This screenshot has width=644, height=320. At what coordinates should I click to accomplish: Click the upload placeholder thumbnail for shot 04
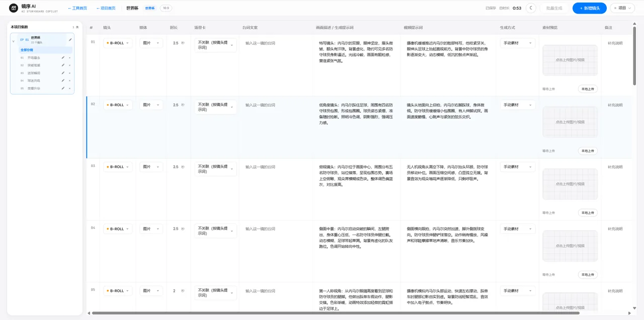pyautogui.click(x=570, y=246)
